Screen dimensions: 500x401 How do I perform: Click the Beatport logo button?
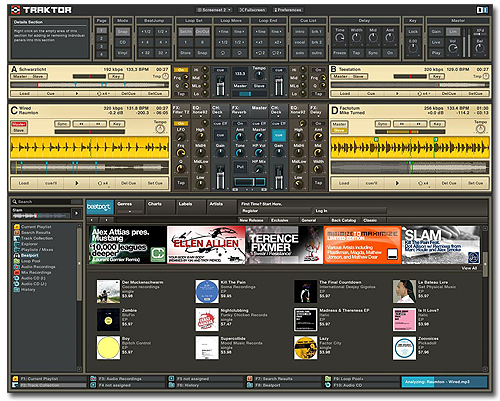(x=100, y=207)
